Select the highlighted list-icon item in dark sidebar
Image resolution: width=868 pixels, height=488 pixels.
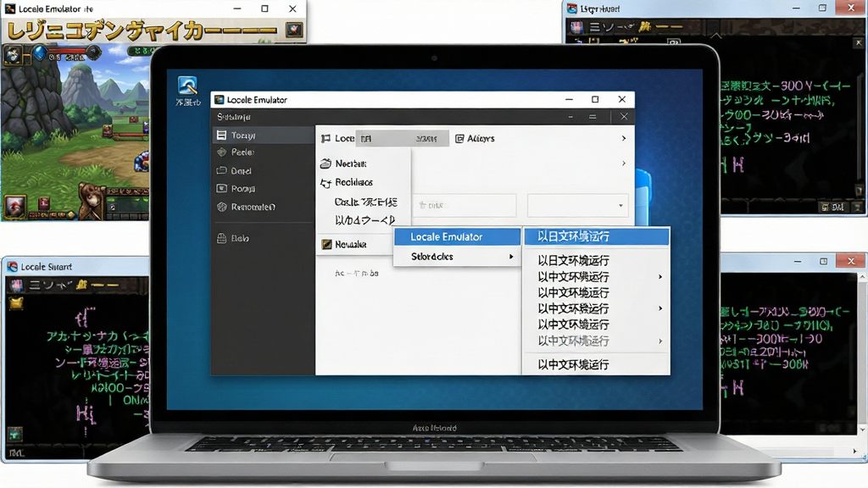tap(264, 135)
